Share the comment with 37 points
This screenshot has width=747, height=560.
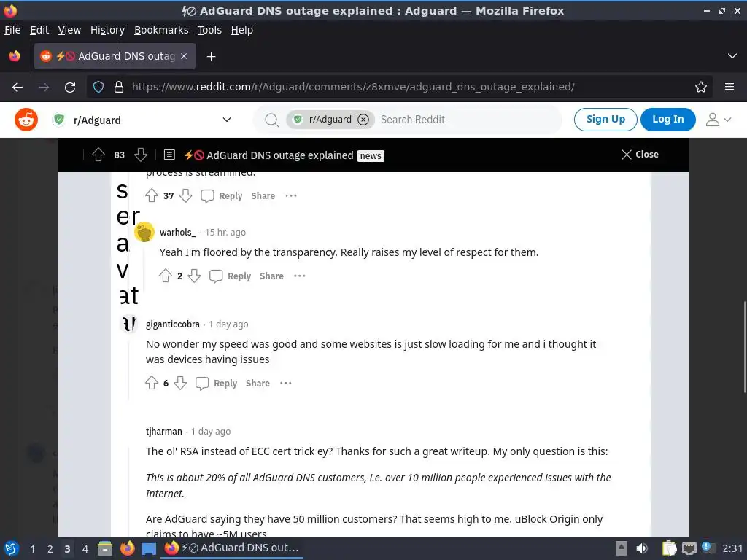tap(263, 195)
